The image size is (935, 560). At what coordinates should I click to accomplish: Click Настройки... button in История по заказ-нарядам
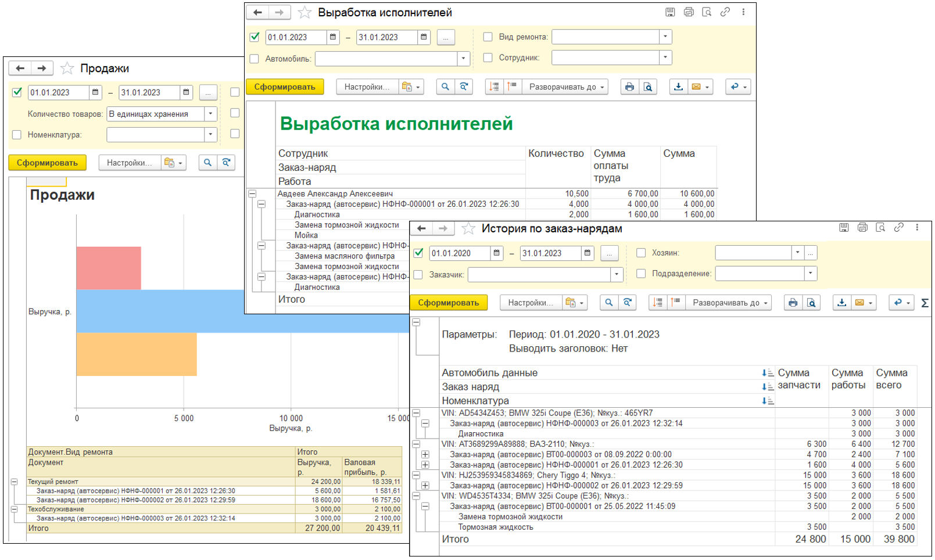tap(530, 303)
